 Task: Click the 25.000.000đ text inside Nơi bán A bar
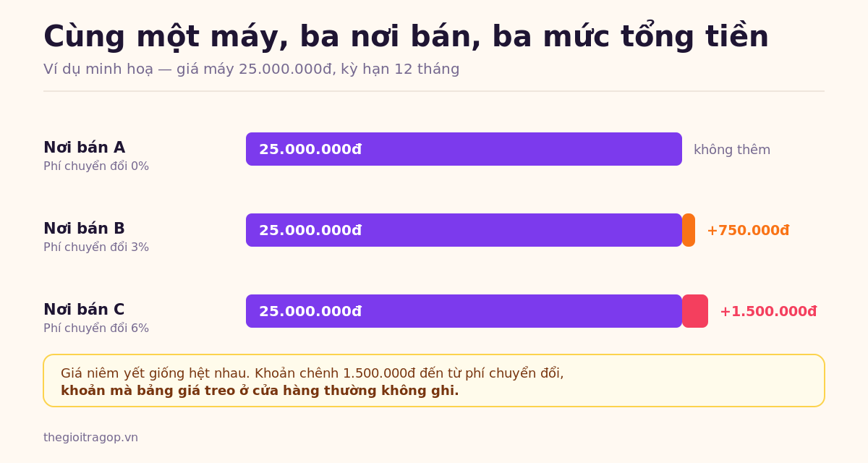[310, 150]
